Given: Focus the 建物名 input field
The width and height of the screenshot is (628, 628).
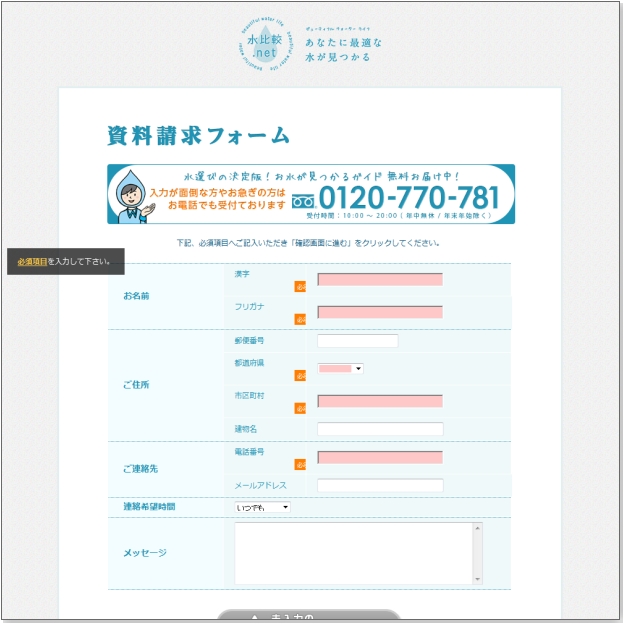Looking at the screenshot, I should pos(382,431).
